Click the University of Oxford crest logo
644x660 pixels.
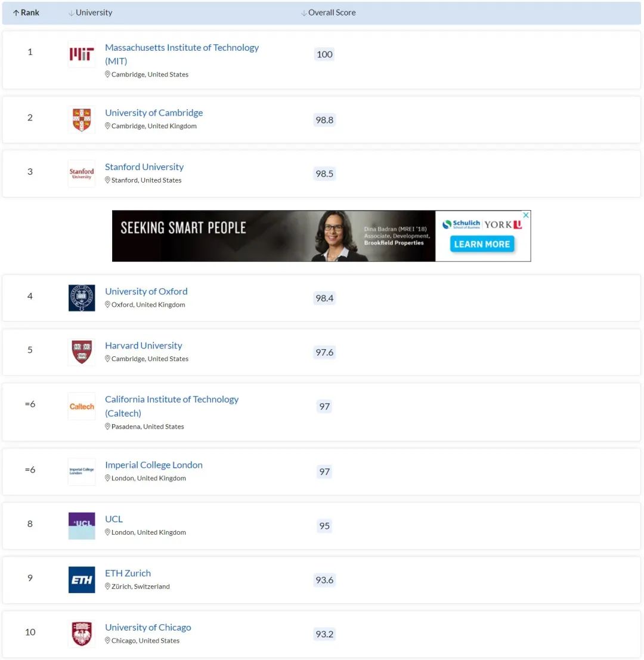[82, 298]
